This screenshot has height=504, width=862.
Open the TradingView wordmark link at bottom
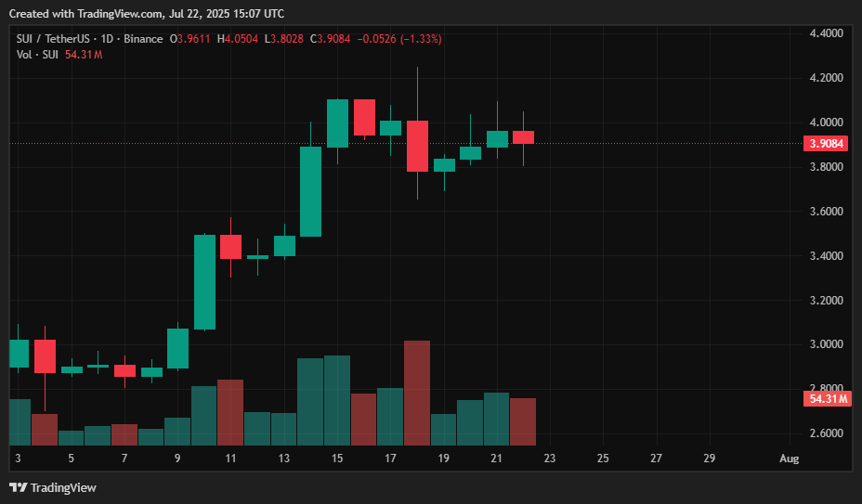(x=63, y=487)
